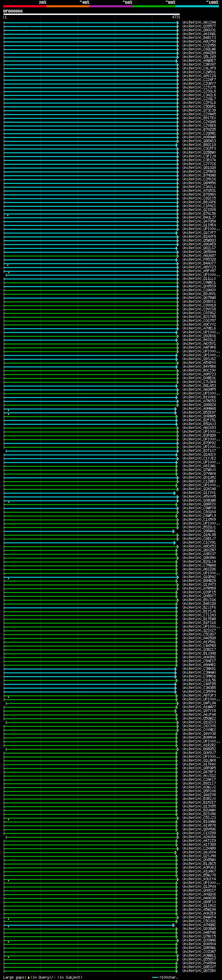Select the UniRef100_Q8PQR5 hit label
The image size is (222, 980).
199,768
